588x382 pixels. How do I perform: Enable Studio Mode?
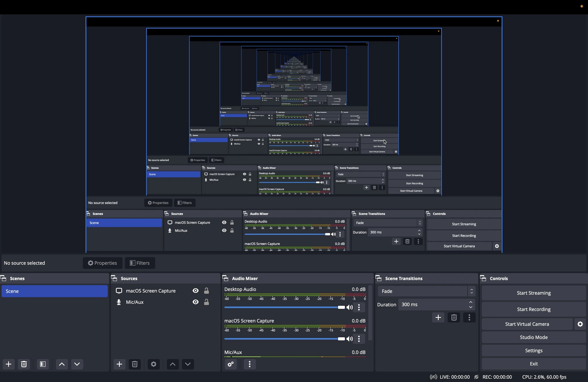533,337
